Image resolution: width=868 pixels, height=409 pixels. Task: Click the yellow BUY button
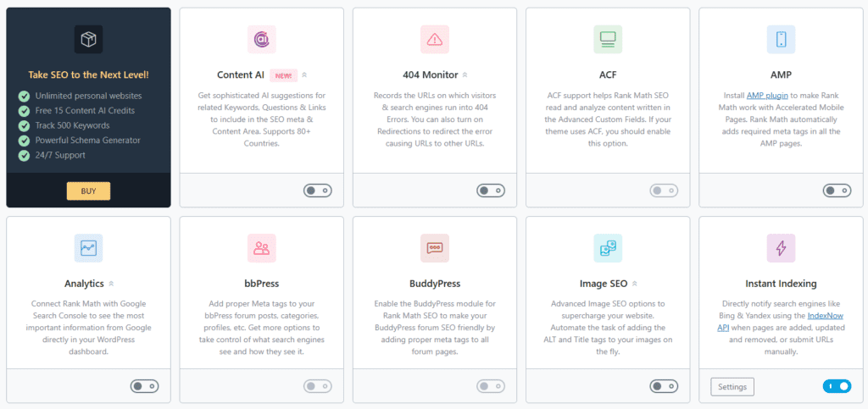pyautogui.click(x=88, y=191)
